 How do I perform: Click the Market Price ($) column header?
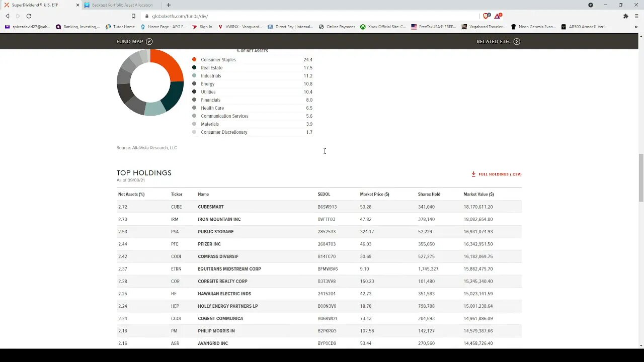pyautogui.click(x=374, y=194)
